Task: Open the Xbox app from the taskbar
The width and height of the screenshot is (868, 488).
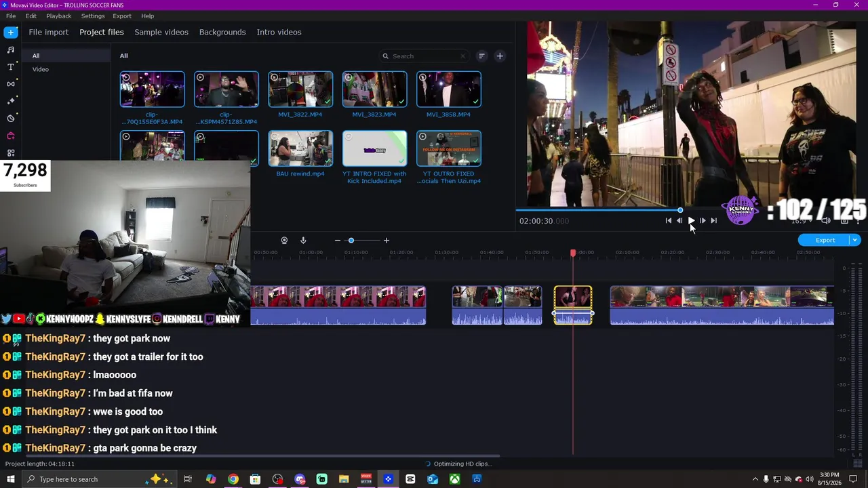Action: (x=454, y=479)
